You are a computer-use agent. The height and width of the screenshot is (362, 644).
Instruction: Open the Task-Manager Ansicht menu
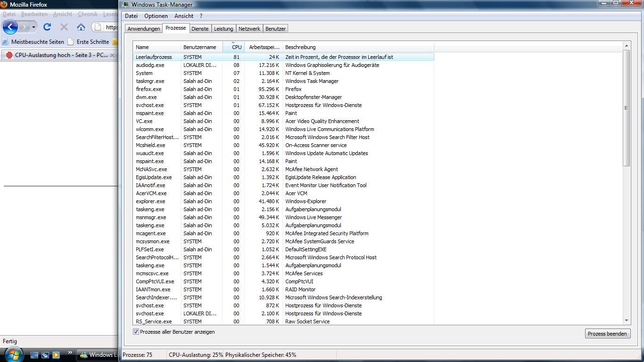pyautogui.click(x=184, y=16)
